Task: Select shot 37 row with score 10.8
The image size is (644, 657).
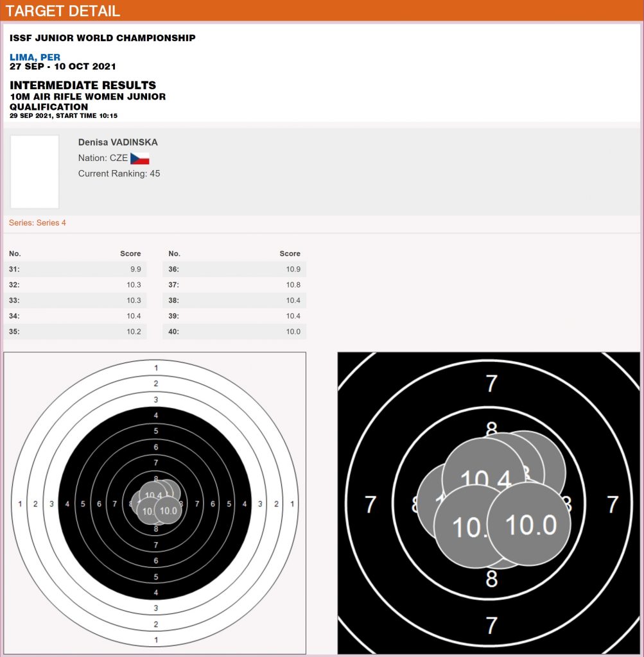Action: coord(234,285)
